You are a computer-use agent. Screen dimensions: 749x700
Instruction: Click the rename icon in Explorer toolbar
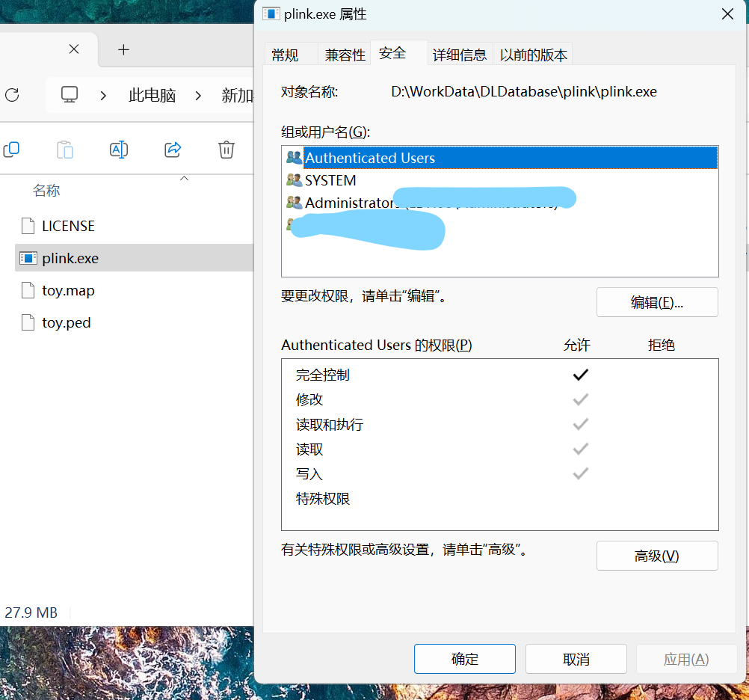119,150
